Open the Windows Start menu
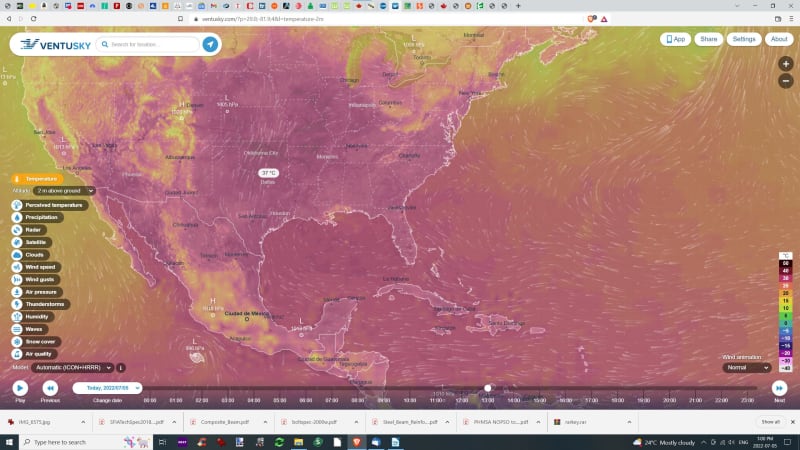The height and width of the screenshot is (450, 800). point(9,442)
